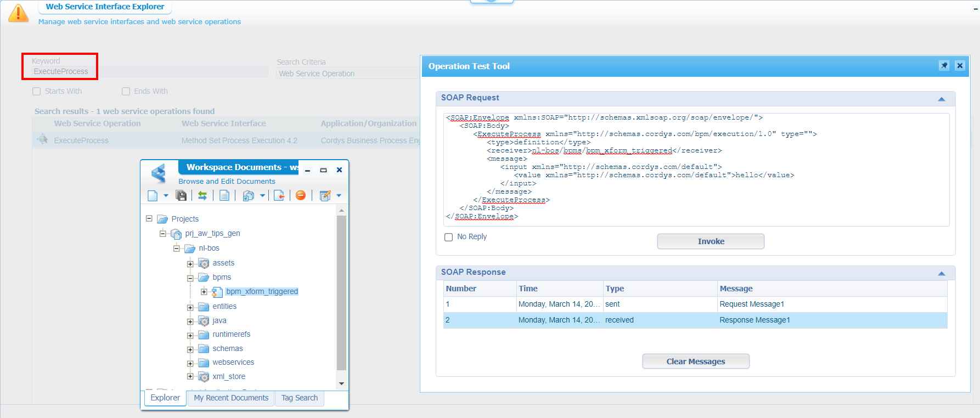Screen dimensions: 980x418
Task: Switch to the My Recent Documents tab
Action: coord(231,398)
